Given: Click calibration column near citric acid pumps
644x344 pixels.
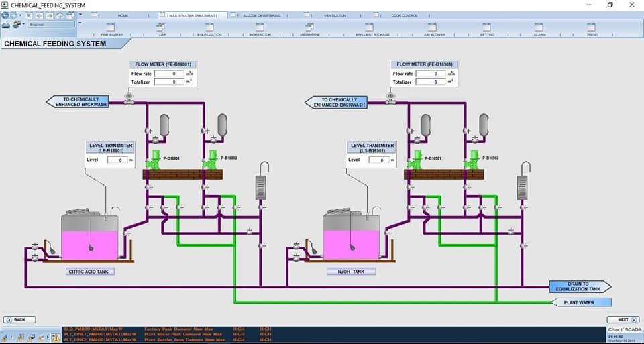Looking at the screenshot, I should [261, 188].
